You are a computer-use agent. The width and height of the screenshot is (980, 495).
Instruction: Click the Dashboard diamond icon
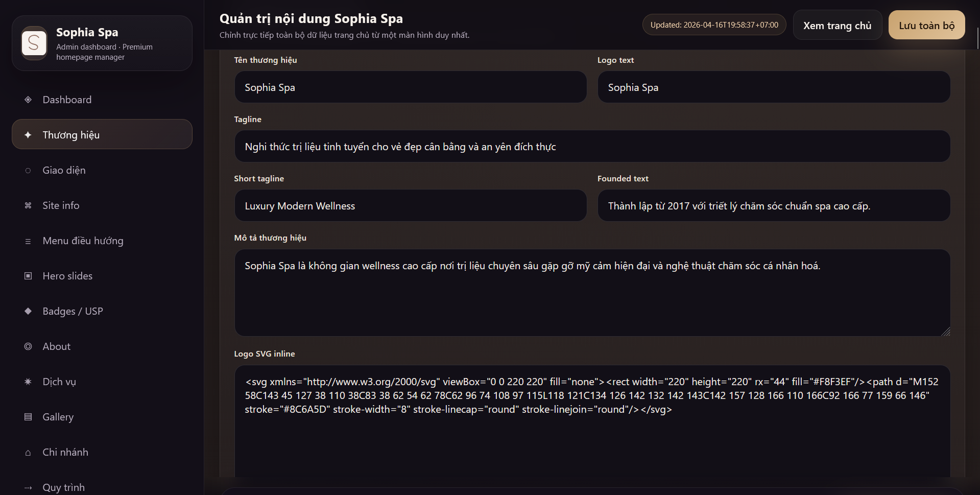(28, 100)
